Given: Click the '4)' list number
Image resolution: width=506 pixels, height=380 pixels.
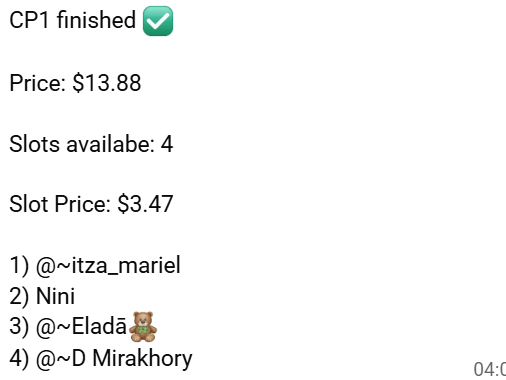Looking at the screenshot, I should tap(19, 359).
